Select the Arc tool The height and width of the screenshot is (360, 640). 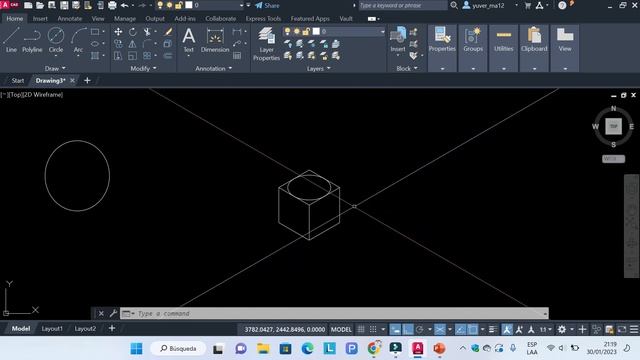point(78,40)
